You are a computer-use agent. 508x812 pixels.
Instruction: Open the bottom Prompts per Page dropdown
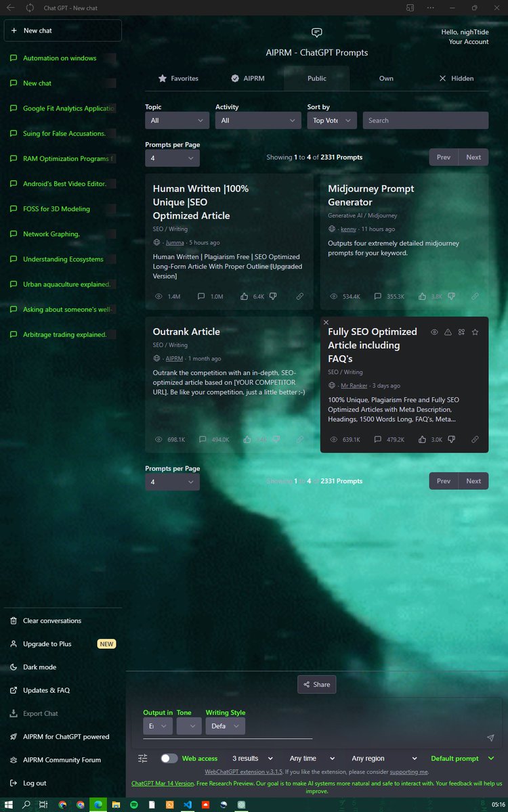(x=172, y=482)
